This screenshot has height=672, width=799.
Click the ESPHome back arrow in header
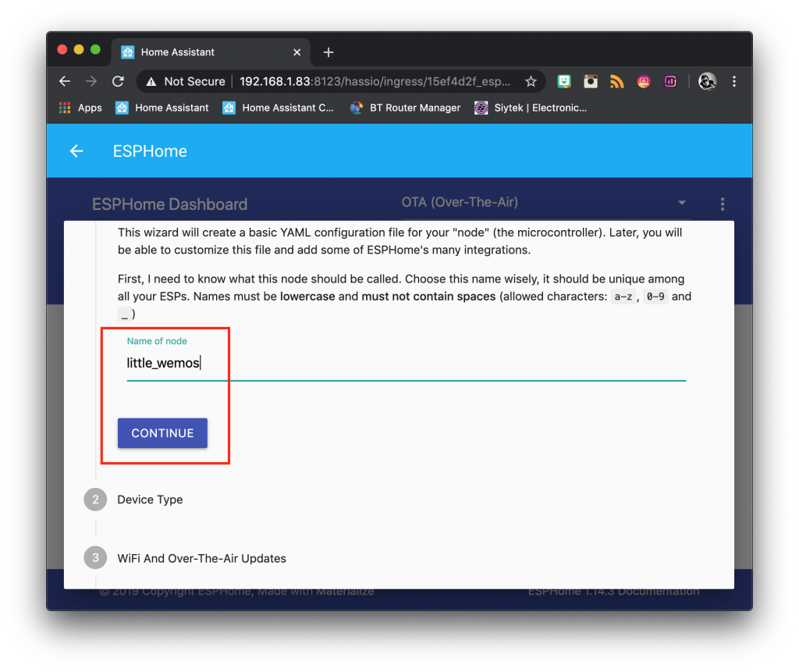pyautogui.click(x=76, y=151)
